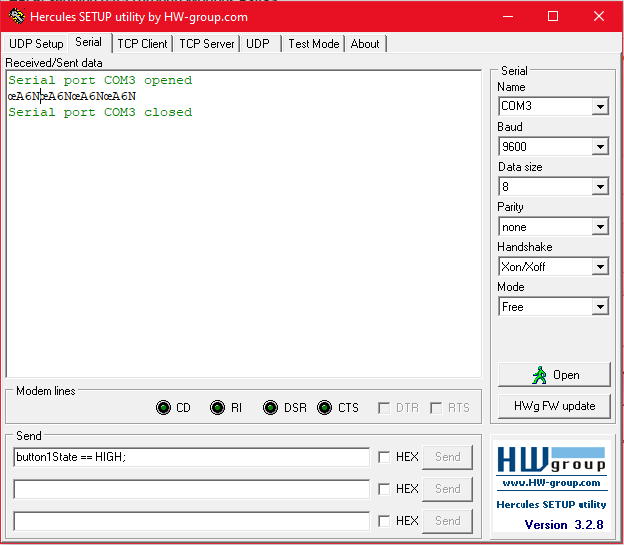Click the CD modem line indicator
Image resolution: width=624 pixels, height=545 pixels.
click(163, 408)
